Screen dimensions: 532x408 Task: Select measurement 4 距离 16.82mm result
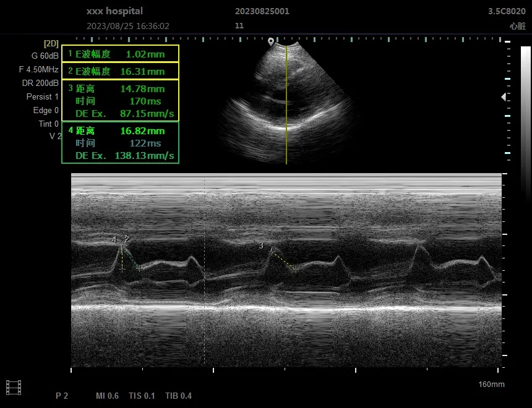[120, 131]
